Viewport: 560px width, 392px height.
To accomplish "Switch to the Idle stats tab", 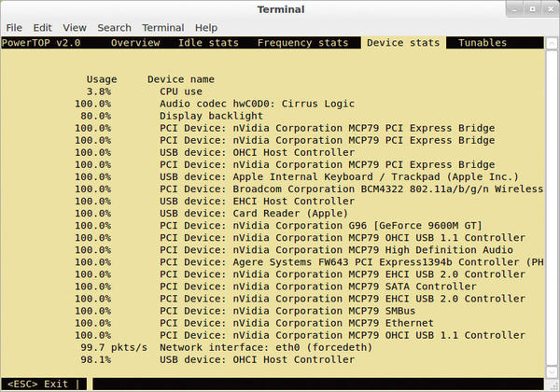I will point(208,43).
